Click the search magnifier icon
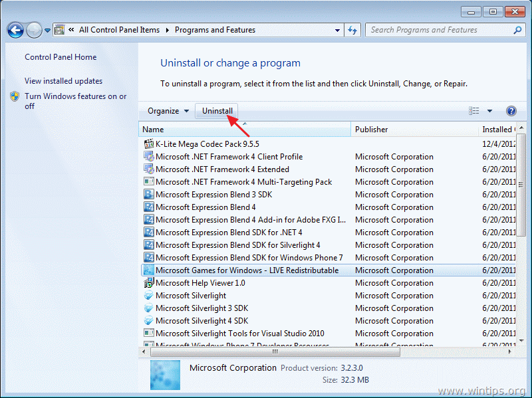 pos(517,30)
